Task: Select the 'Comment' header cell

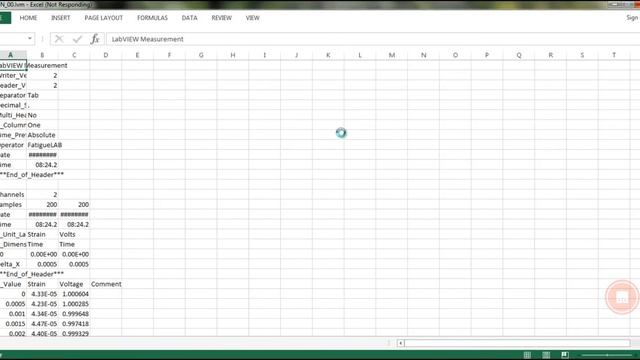Action: coord(106,284)
